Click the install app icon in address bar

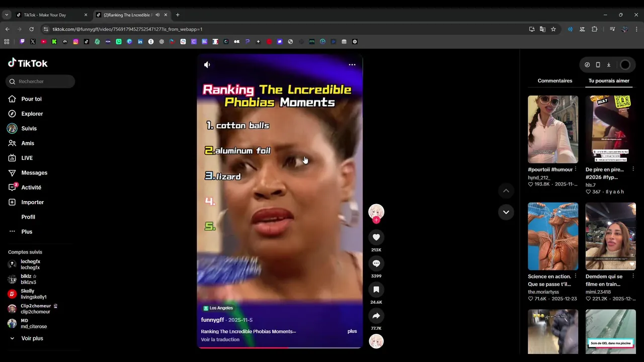(x=532, y=29)
